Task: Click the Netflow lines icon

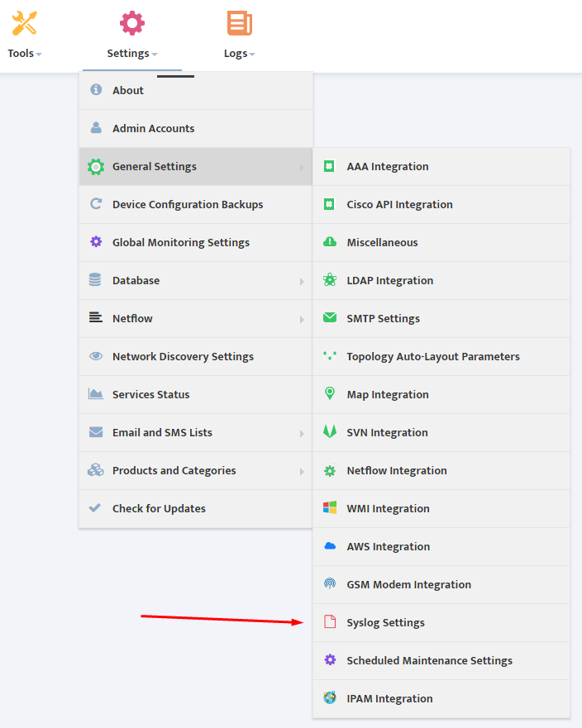Action: (96, 317)
